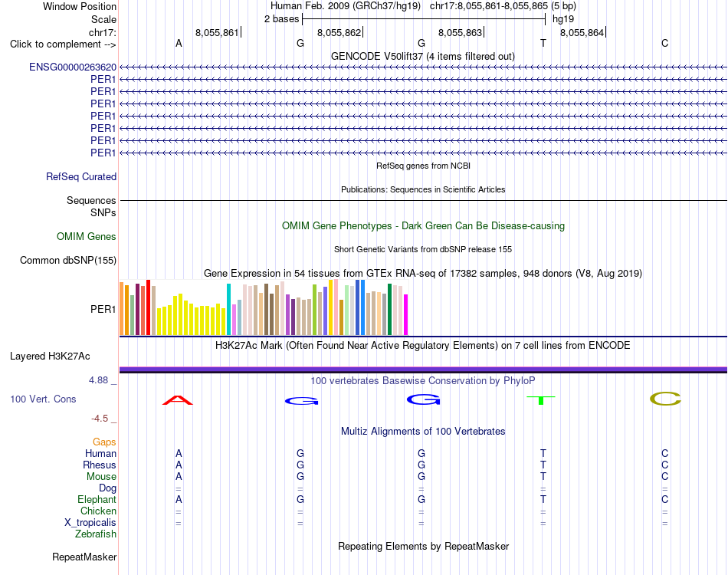
Task: Click the Window Position label
Action: coord(80,6)
